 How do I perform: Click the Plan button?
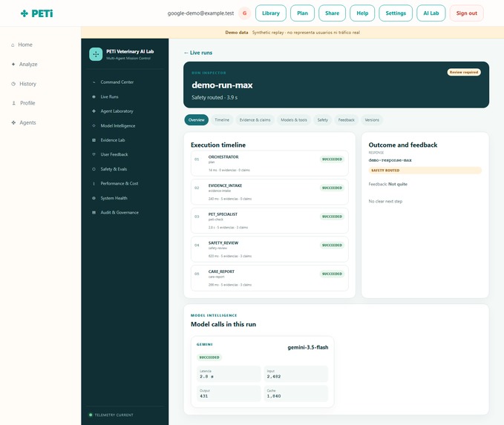click(x=302, y=13)
